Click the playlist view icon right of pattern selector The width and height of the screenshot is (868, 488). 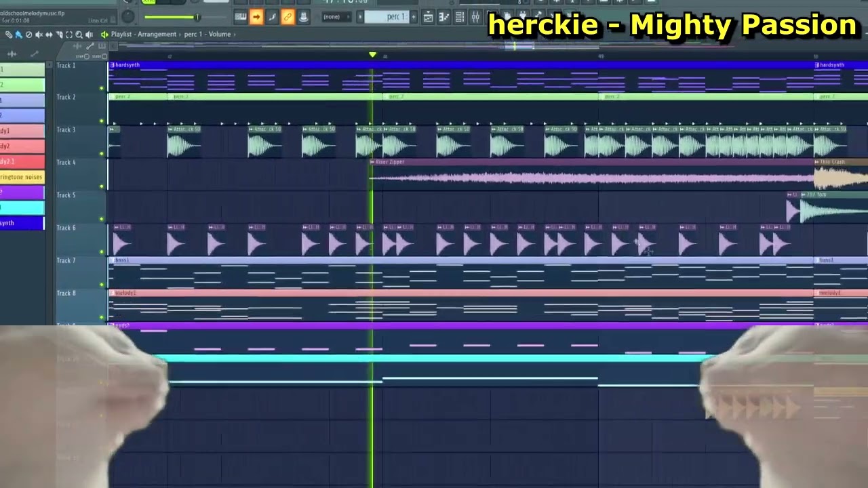428,17
